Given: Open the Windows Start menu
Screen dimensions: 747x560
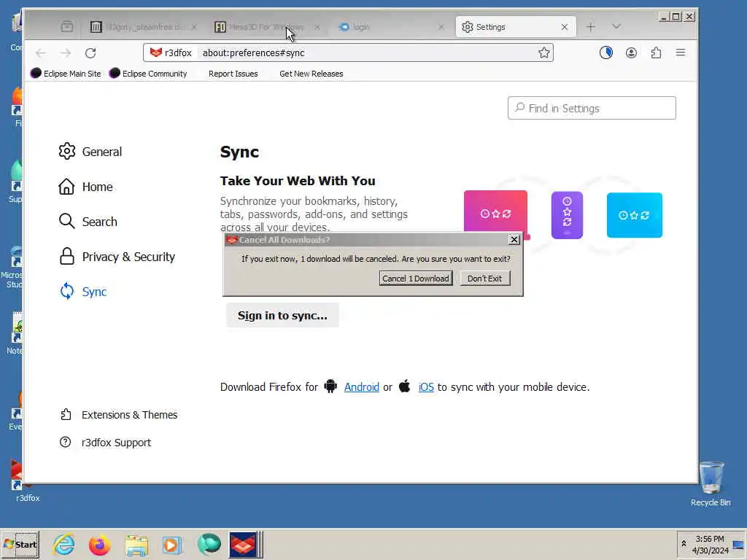Looking at the screenshot, I should (20, 544).
